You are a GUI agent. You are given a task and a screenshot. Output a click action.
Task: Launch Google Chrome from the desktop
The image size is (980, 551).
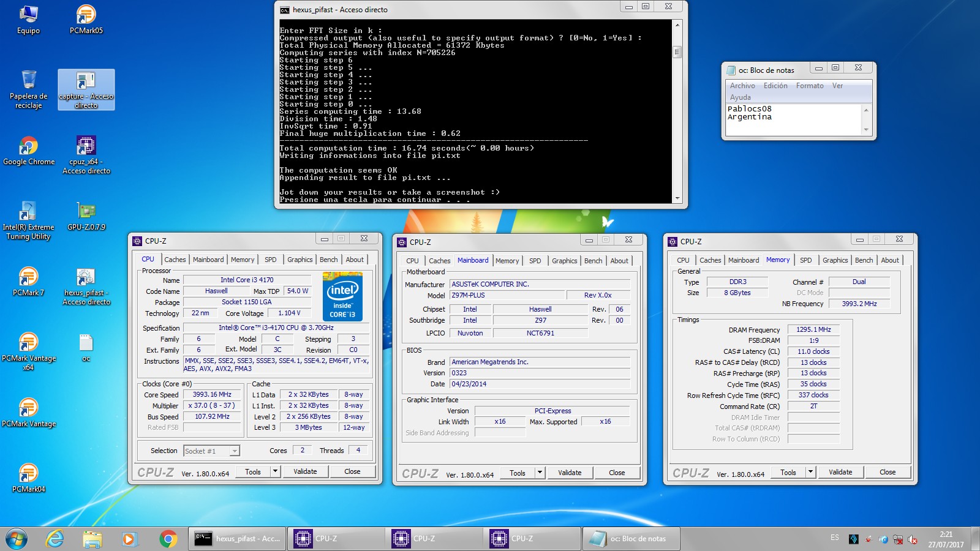click(x=28, y=151)
